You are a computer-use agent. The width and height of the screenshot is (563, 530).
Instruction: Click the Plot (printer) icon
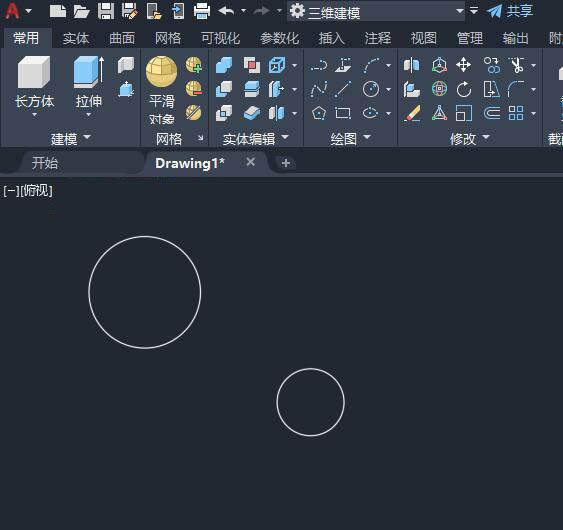(202, 11)
